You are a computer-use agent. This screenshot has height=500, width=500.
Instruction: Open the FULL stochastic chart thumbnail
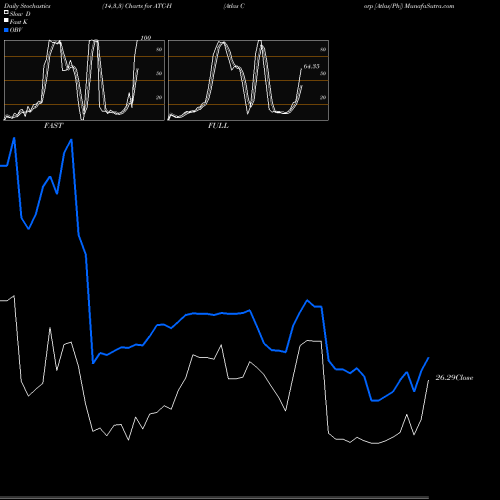coord(248,80)
